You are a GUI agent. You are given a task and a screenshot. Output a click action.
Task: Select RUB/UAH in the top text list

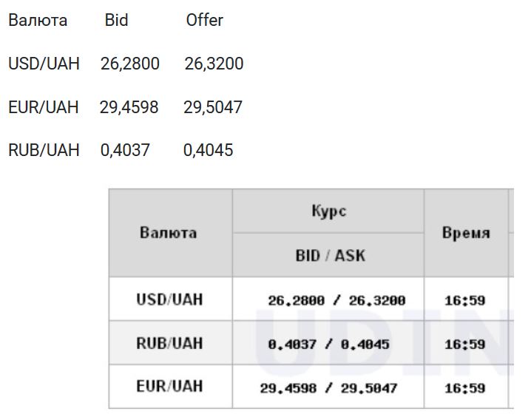44,151
